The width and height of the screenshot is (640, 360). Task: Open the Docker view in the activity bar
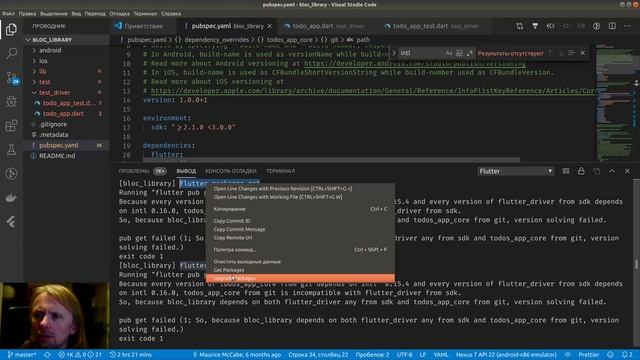(x=11, y=198)
